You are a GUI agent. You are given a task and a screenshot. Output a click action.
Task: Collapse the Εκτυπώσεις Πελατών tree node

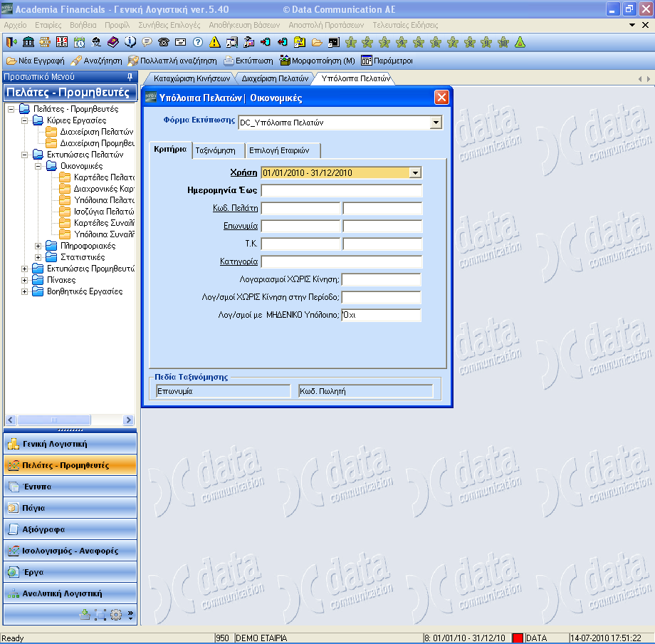pos(25,155)
